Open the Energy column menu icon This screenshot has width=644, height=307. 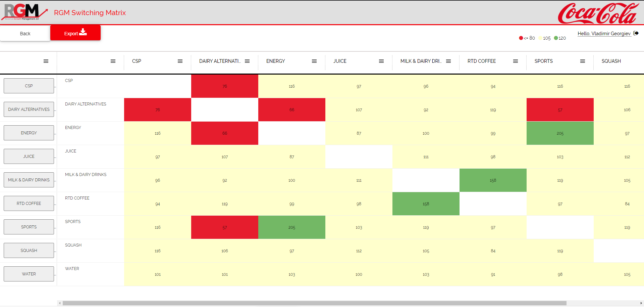(x=314, y=61)
